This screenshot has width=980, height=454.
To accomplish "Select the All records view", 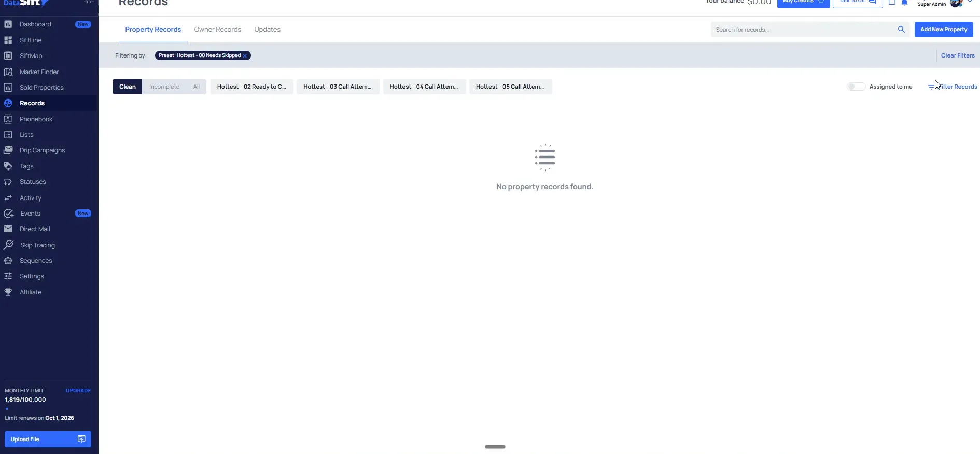I will [197, 87].
